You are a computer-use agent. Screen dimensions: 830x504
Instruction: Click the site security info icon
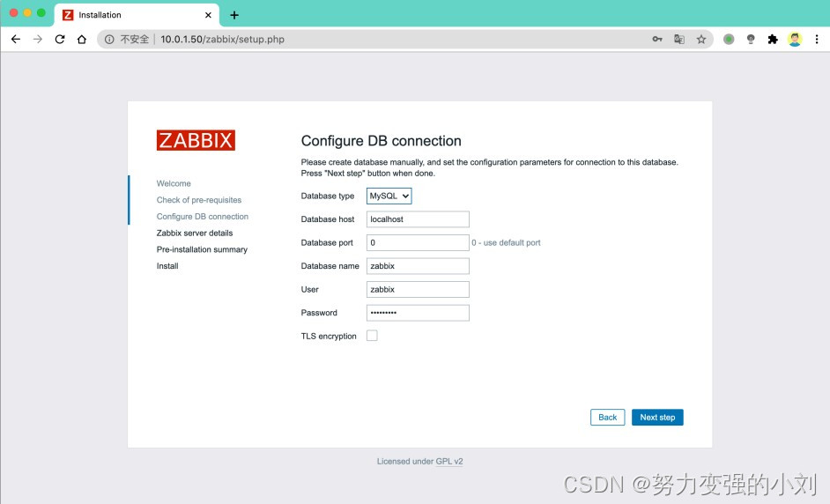pyautogui.click(x=109, y=39)
